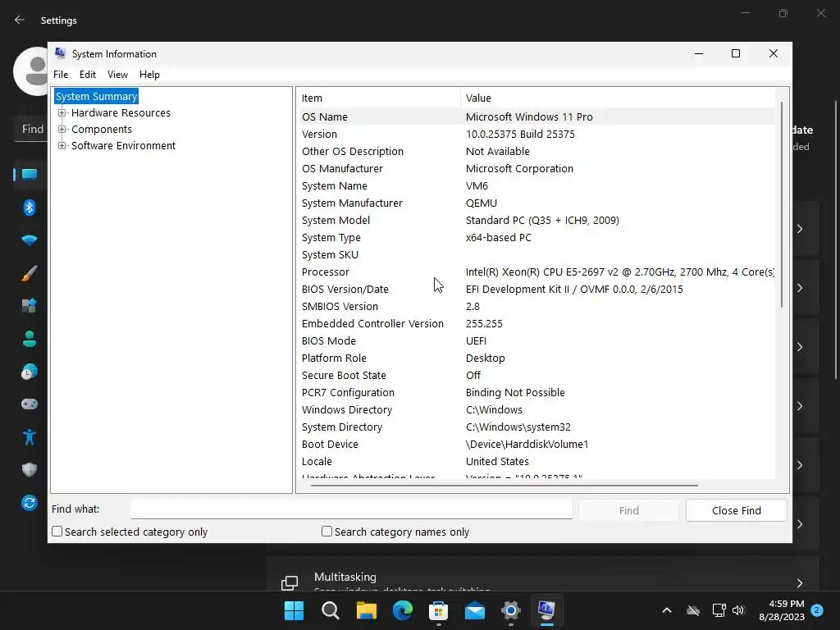
Task: Click System Information taskbar icon
Action: pyautogui.click(x=546, y=609)
